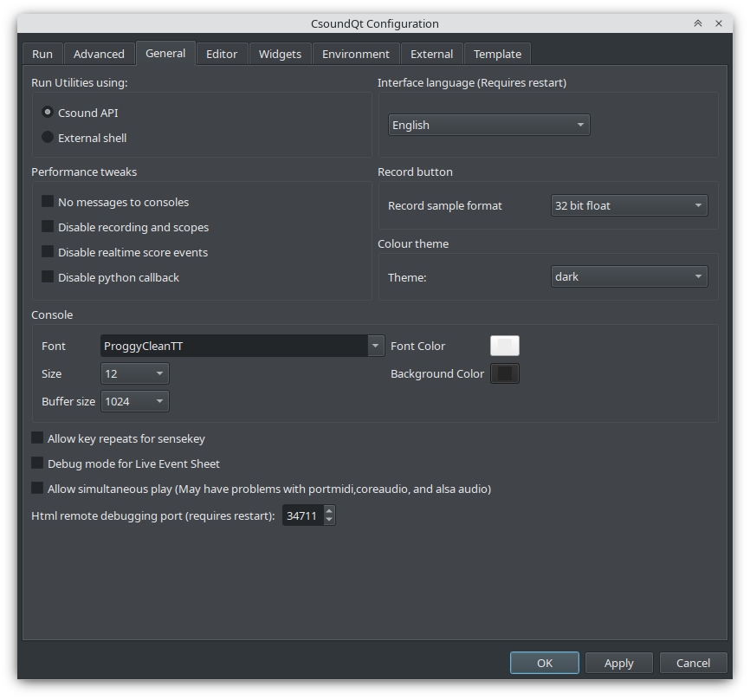Click the General tab
This screenshot has height=700, width=750.
coord(165,53)
